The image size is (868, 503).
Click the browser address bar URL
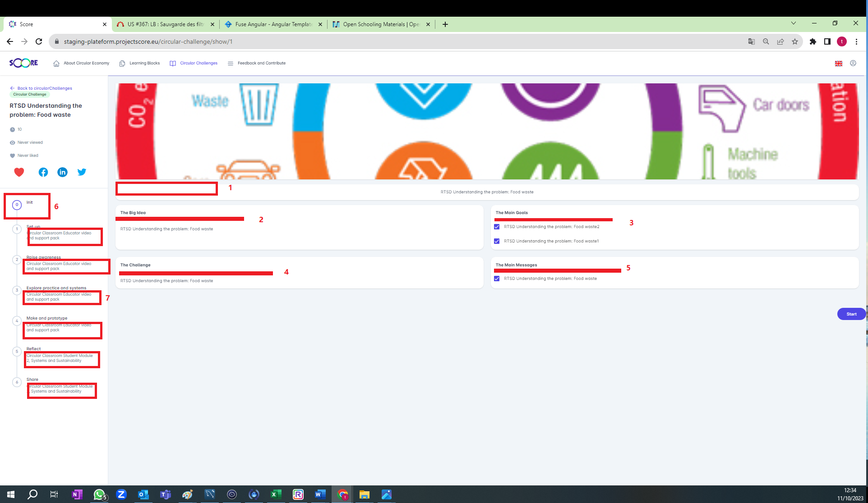(x=148, y=41)
